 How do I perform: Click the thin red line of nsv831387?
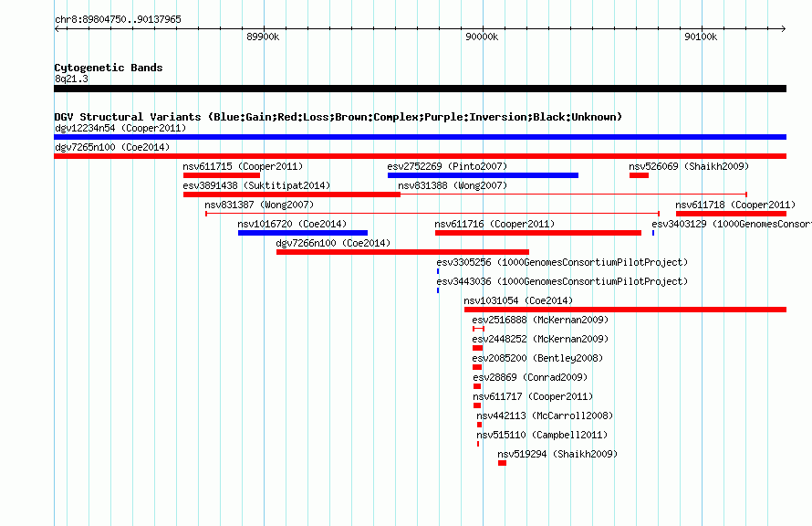432,214
